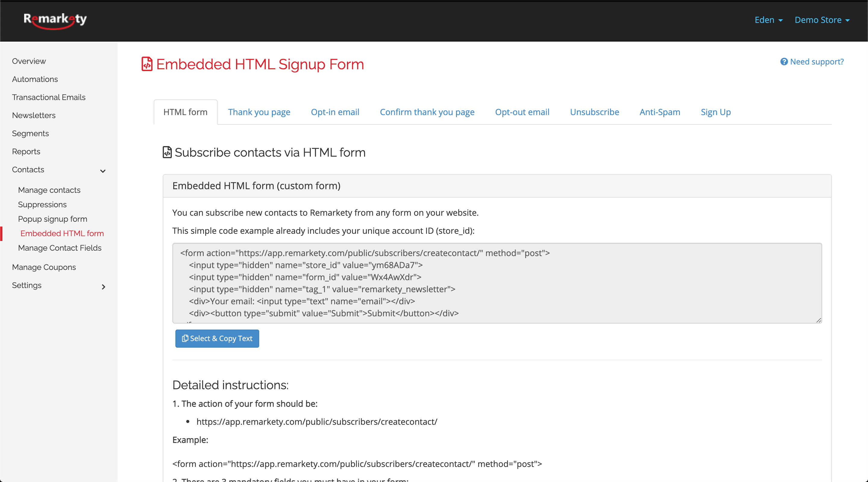Click the 'Detailed instructions:' heading
Image resolution: width=868 pixels, height=482 pixels.
[x=231, y=385]
